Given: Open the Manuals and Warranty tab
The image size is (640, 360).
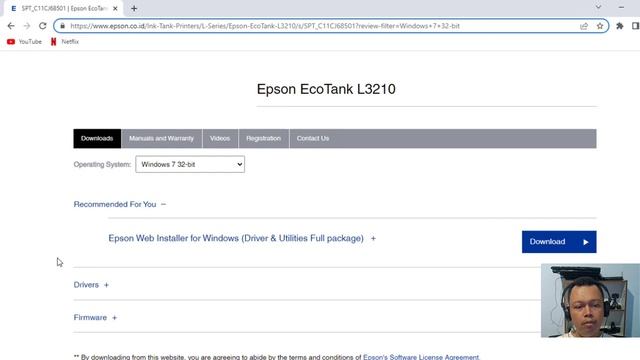Looking at the screenshot, I should click(162, 138).
